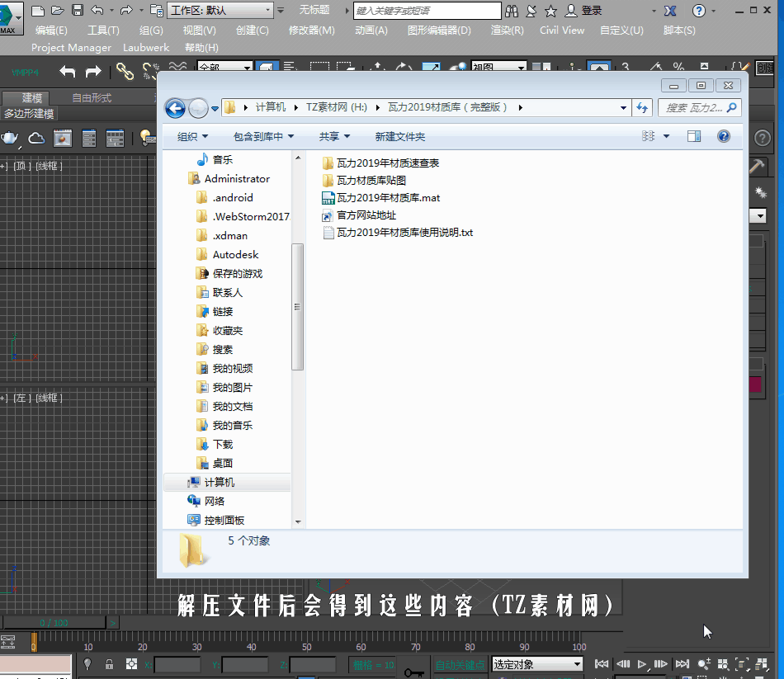Expand the 共享 dropdown in Explorer
The image size is (784, 679).
pyautogui.click(x=334, y=136)
